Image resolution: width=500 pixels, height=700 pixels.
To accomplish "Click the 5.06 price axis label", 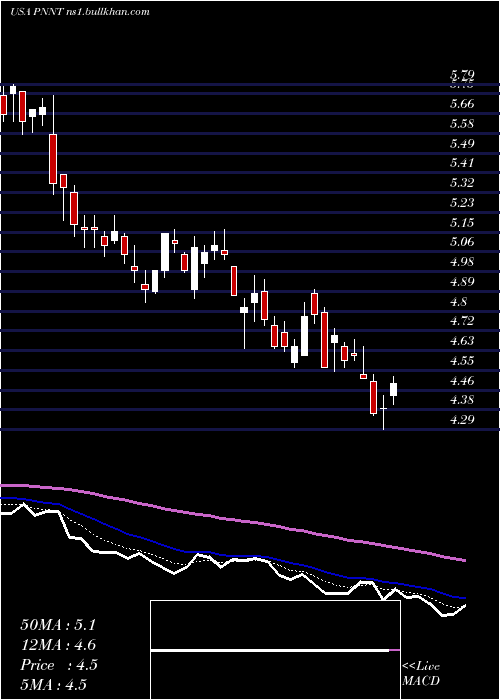I will pyautogui.click(x=462, y=242).
